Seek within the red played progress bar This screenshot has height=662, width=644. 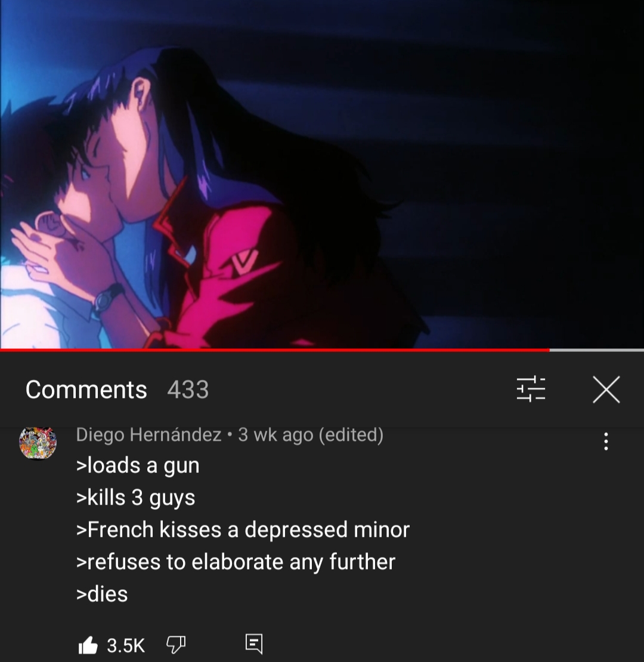pos(275,350)
